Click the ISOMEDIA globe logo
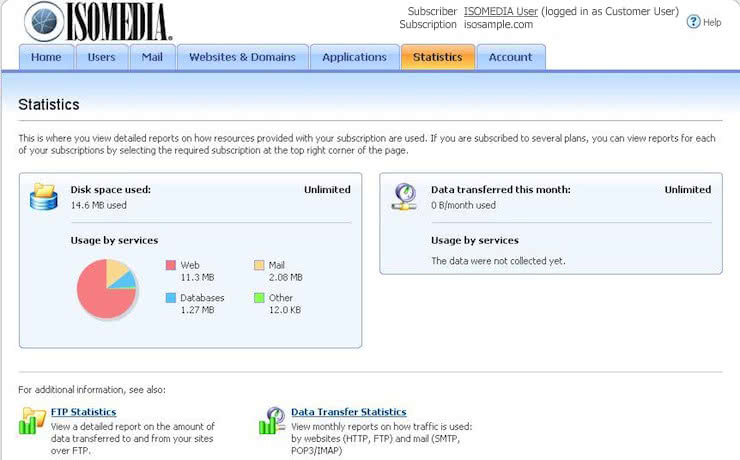The image size is (740, 460). (x=44, y=21)
